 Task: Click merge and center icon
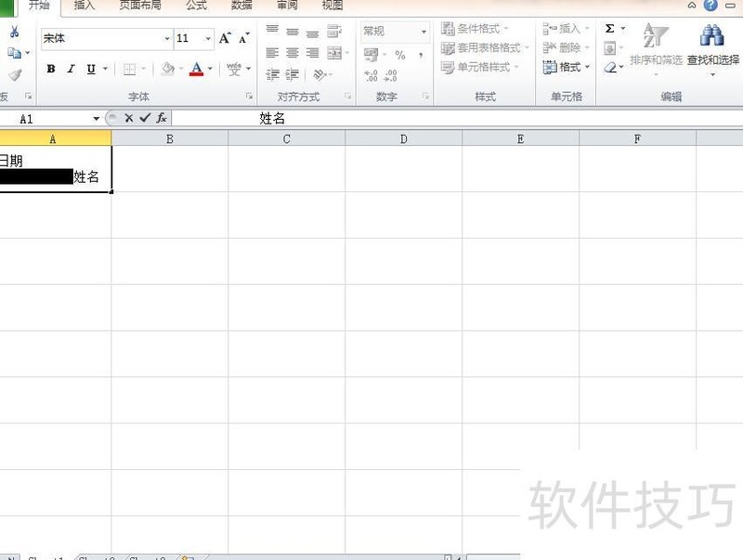334,53
